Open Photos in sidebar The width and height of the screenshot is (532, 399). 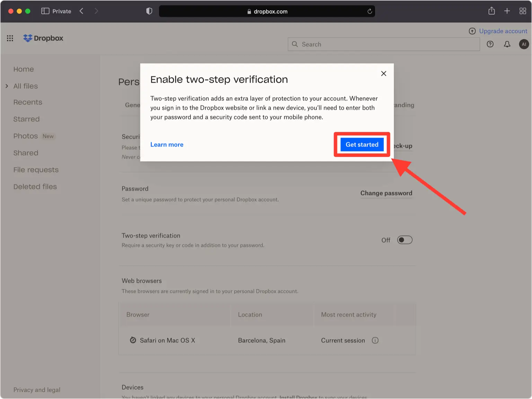coord(26,136)
